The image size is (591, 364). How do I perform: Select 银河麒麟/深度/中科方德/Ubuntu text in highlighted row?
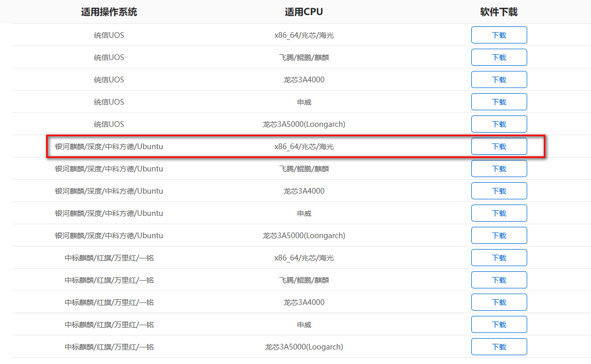point(109,147)
